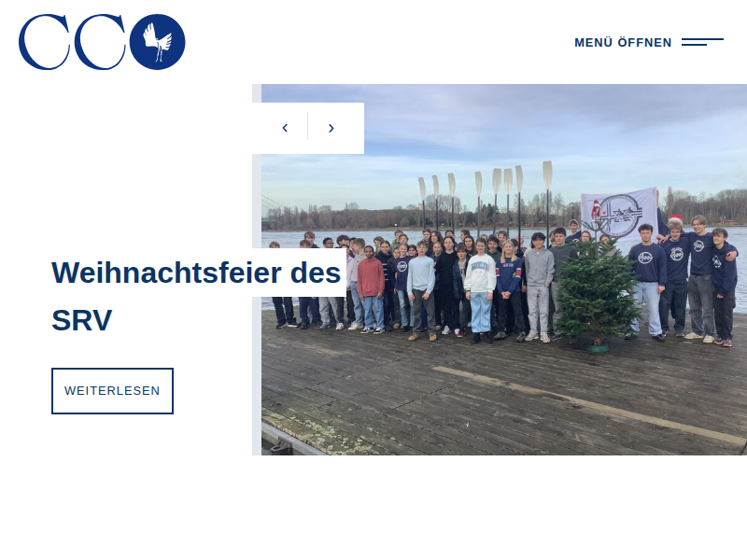This screenshot has width=747, height=560.
Task: Click the person in the red hoodie
Action: pos(371,289)
